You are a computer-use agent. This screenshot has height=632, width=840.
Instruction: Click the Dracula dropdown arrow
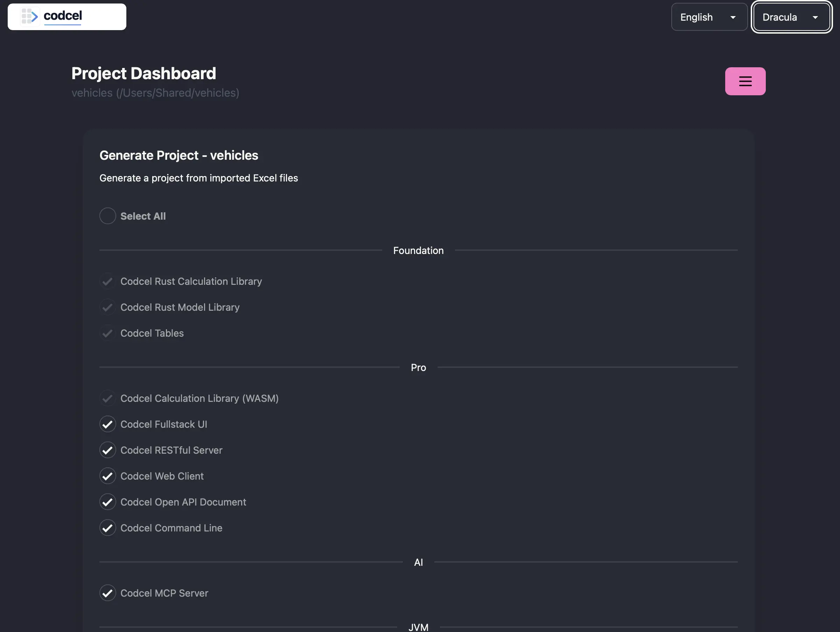tap(815, 18)
